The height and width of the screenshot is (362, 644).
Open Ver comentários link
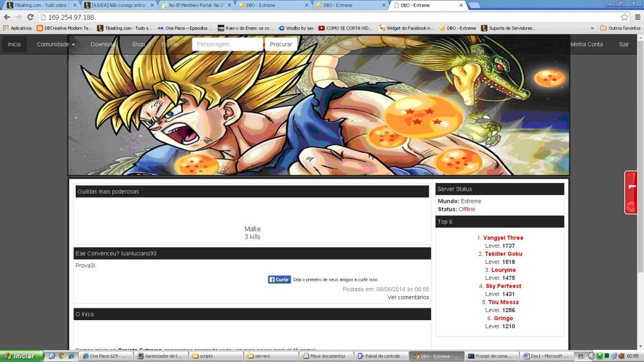408,297
